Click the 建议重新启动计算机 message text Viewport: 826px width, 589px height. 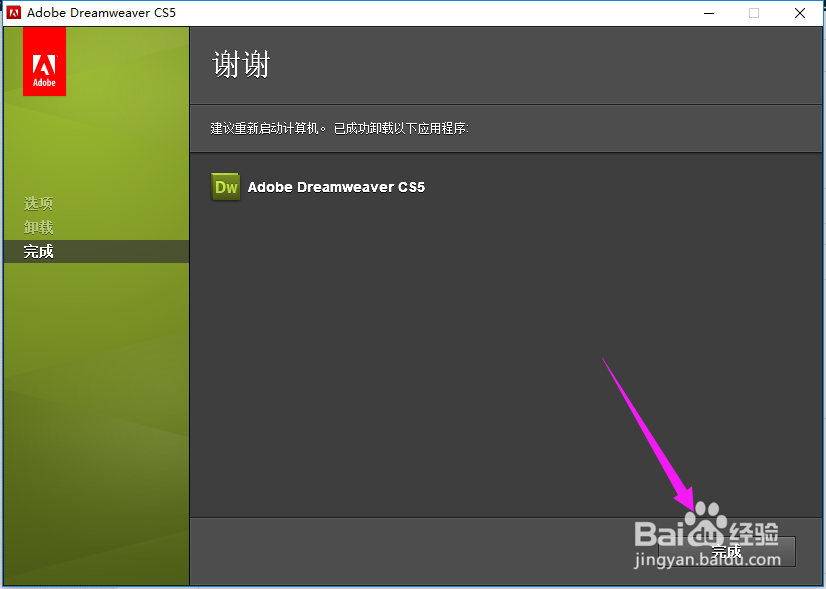[339, 128]
